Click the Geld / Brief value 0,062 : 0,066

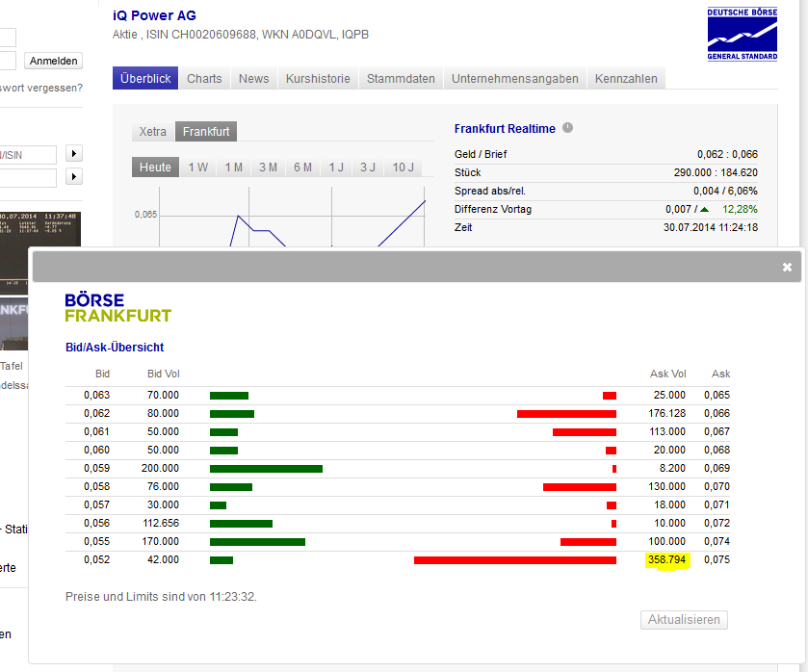pos(728,154)
